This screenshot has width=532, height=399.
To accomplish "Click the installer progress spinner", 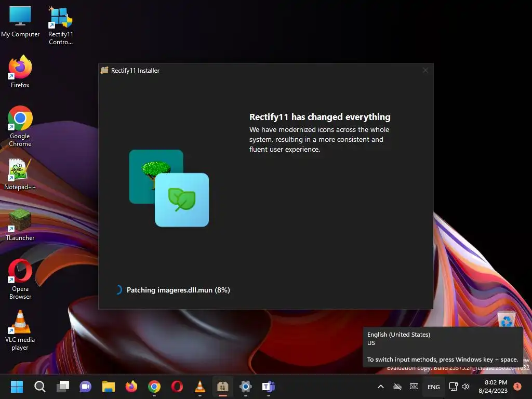I will click(x=119, y=290).
